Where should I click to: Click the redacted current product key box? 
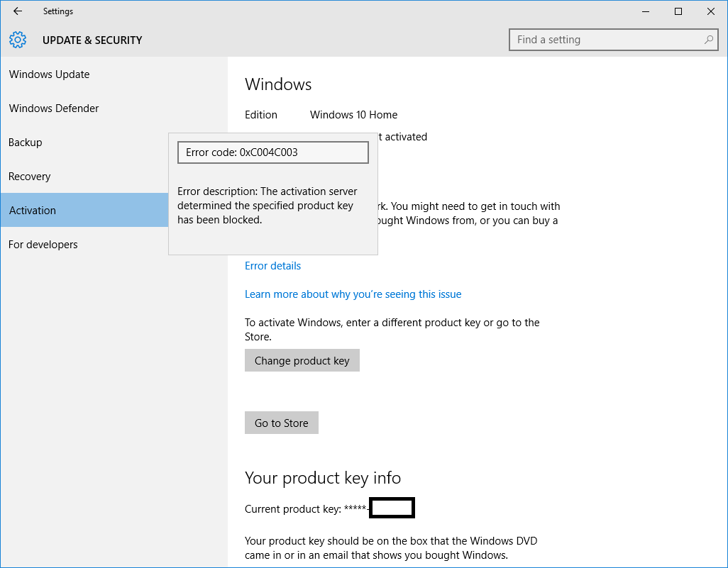(392, 508)
